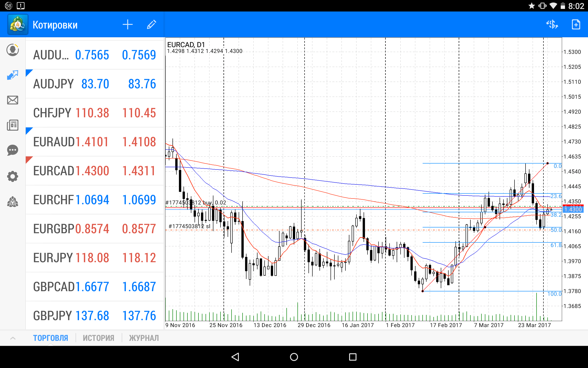The image size is (588, 368).
Task: Add a new symbol with plus icon
Action: click(x=127, y=25)
